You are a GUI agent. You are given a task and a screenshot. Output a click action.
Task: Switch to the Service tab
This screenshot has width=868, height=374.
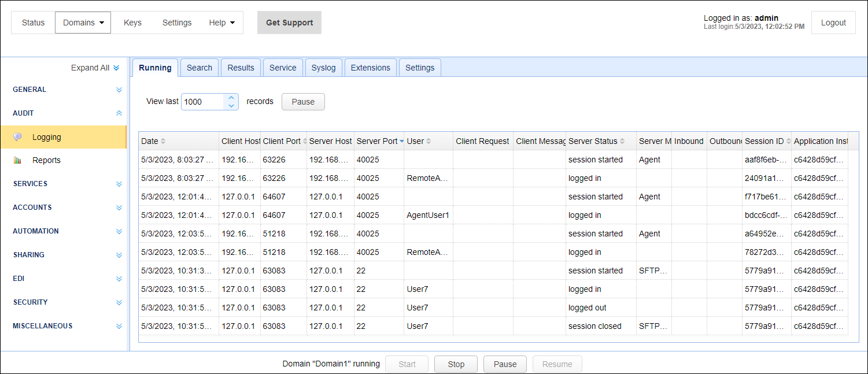click(283, 68)
